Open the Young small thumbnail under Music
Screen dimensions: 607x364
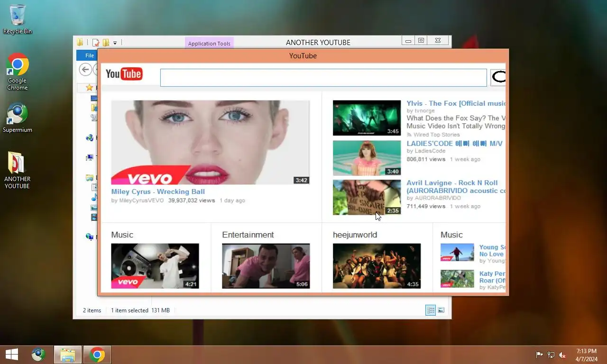457,252
